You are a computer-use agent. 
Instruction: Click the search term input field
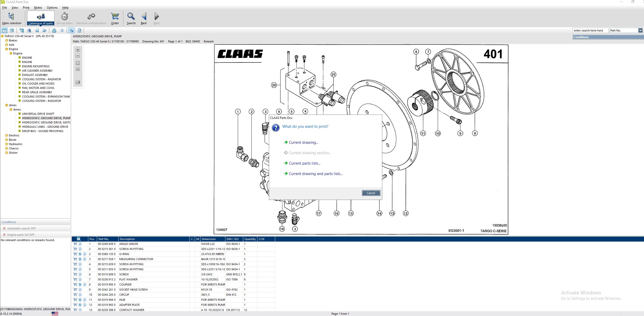590,30
